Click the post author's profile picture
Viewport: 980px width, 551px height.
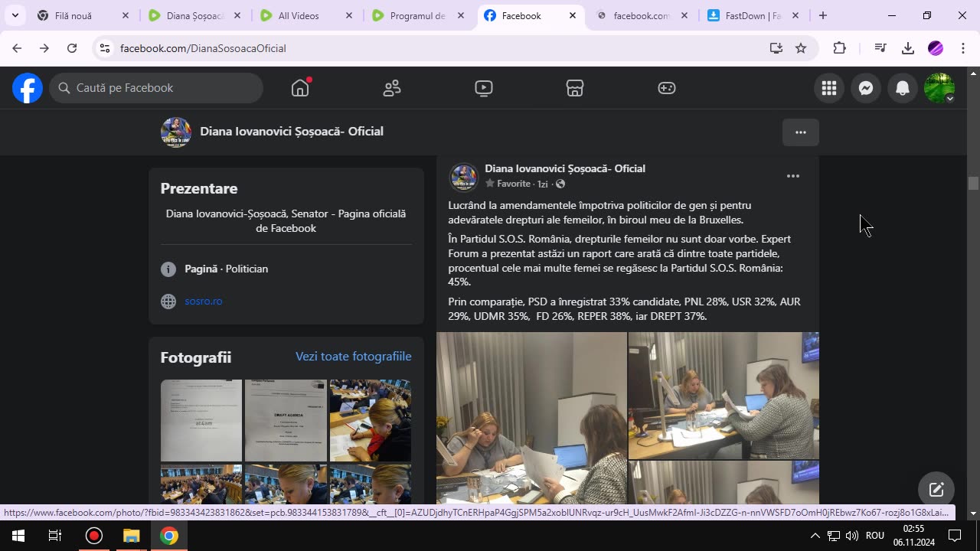coord(464,177)
